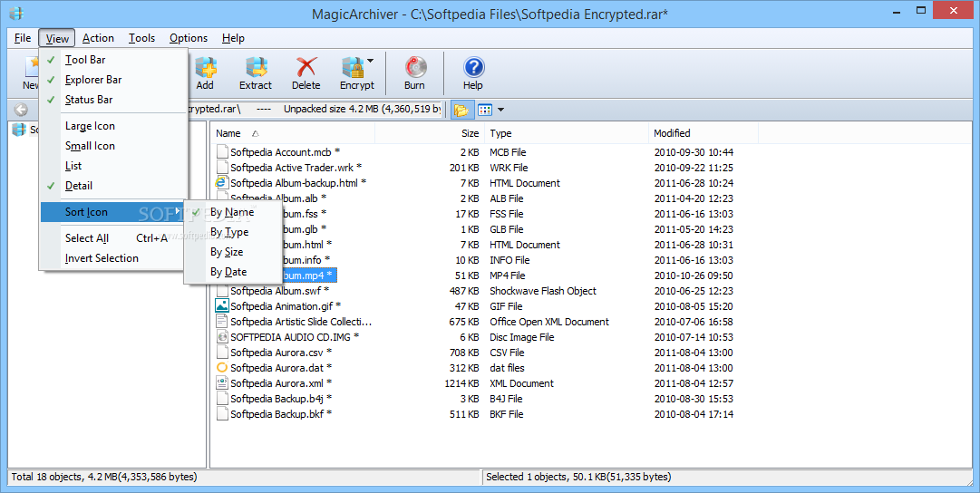Click the folder view icon in address bar

coord(461,110)
